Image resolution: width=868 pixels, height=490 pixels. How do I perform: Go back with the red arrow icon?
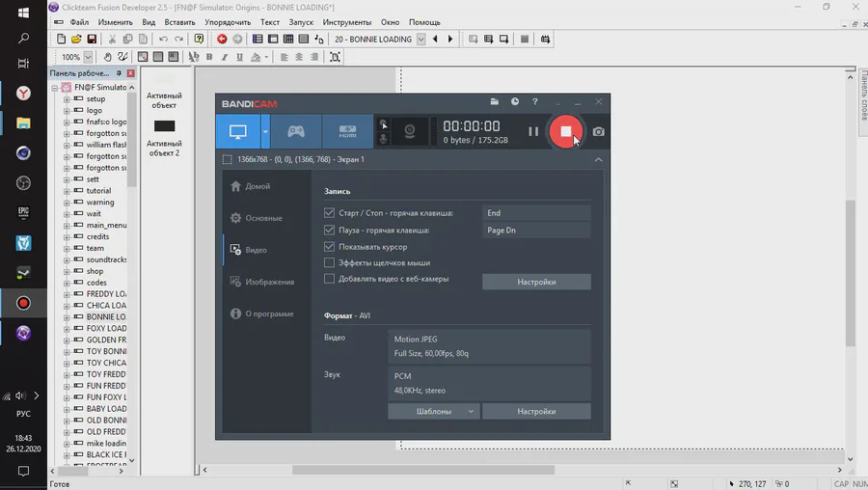click(222, 39)
